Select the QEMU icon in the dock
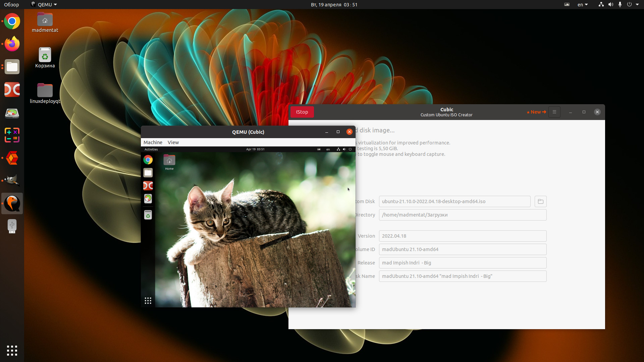This screenshot has height=362, width=644. pos(12,203)
